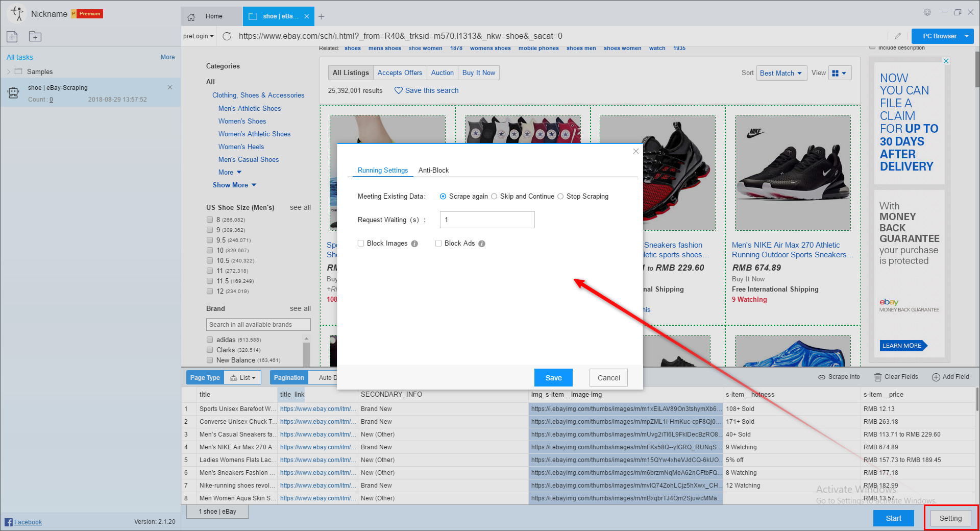This screenshot has height=531, width=980.
Task: Switch to the Home tab
Action: [x=213, y=16]
